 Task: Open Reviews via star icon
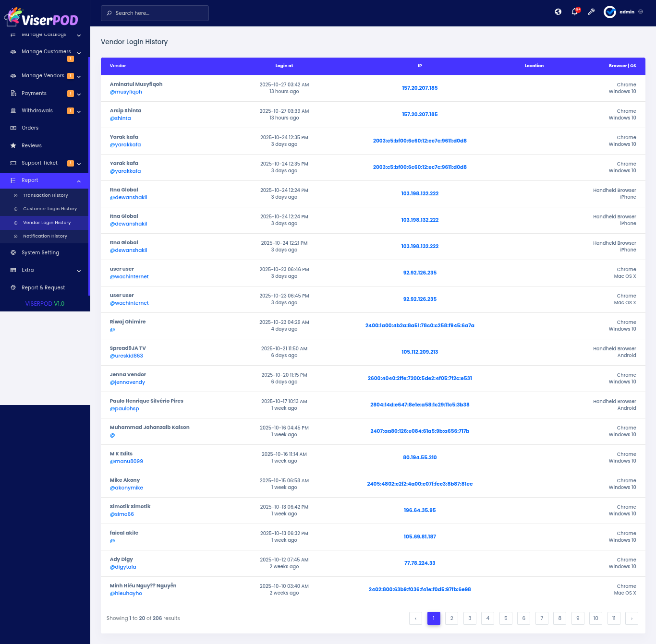tap(13, 145)
